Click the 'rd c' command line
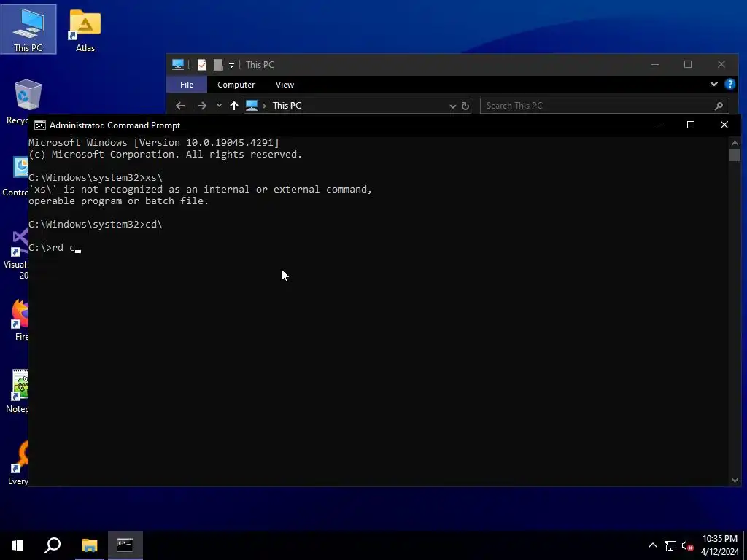This screenshot has height=560, width=747. [55, 248]
